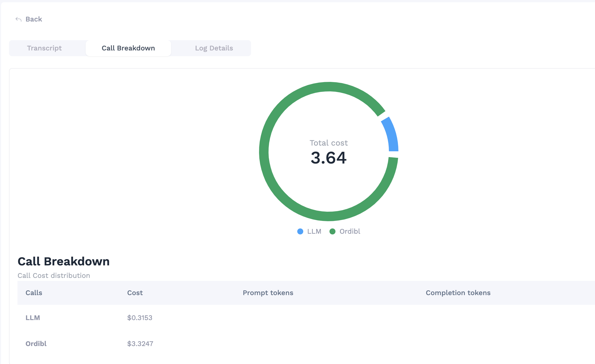Switch to the Transcript tab

(44, 48)
